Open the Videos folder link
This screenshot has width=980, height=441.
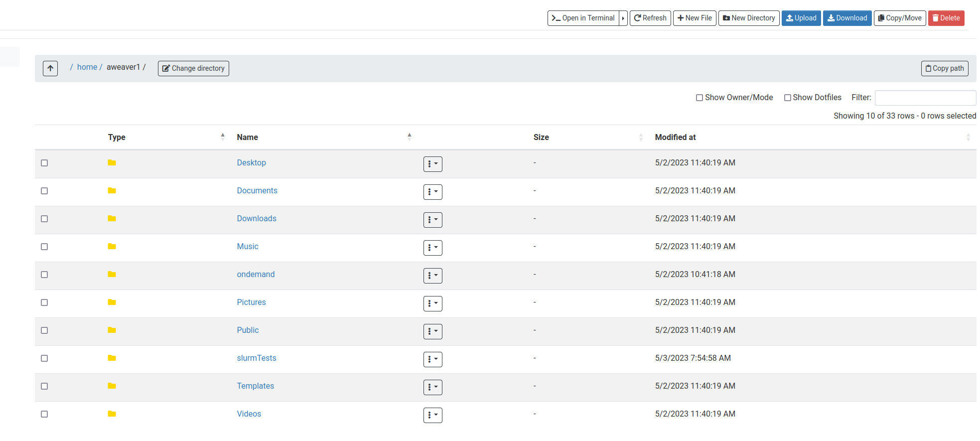pyautogui.click(x=249, y=414)
